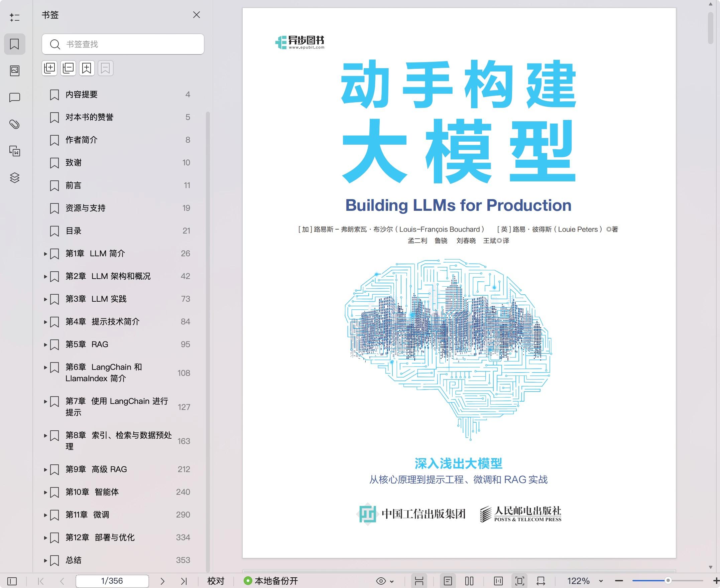Screen dimensions: 720x588
Task: Click the zoom out minus button
Action: (x=619, y=581)
